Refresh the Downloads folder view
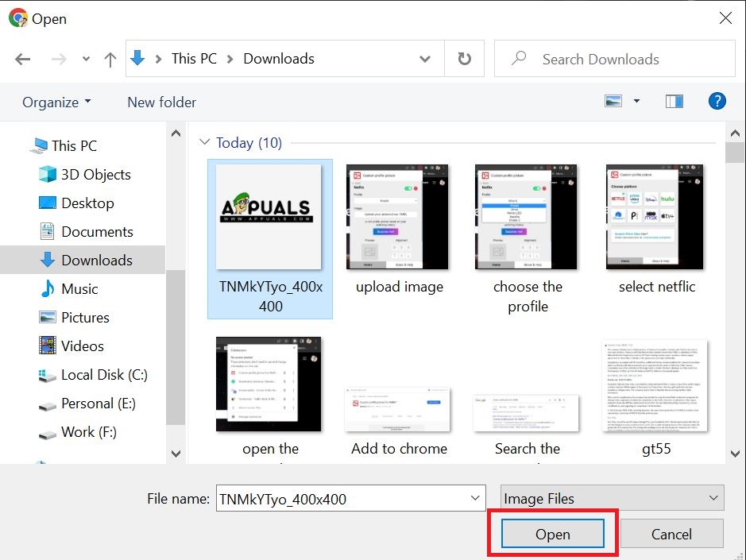746x560 pixels. [x=464, y=59]
